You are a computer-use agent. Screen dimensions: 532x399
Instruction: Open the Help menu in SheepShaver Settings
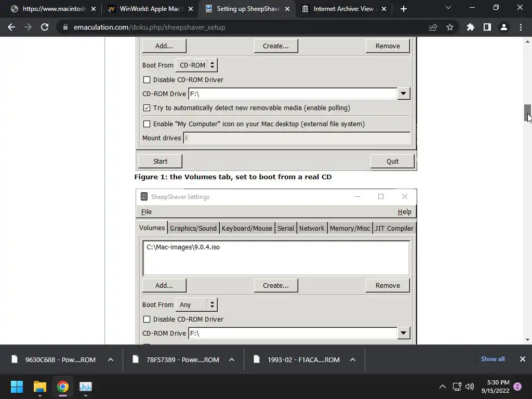(404, 212)
